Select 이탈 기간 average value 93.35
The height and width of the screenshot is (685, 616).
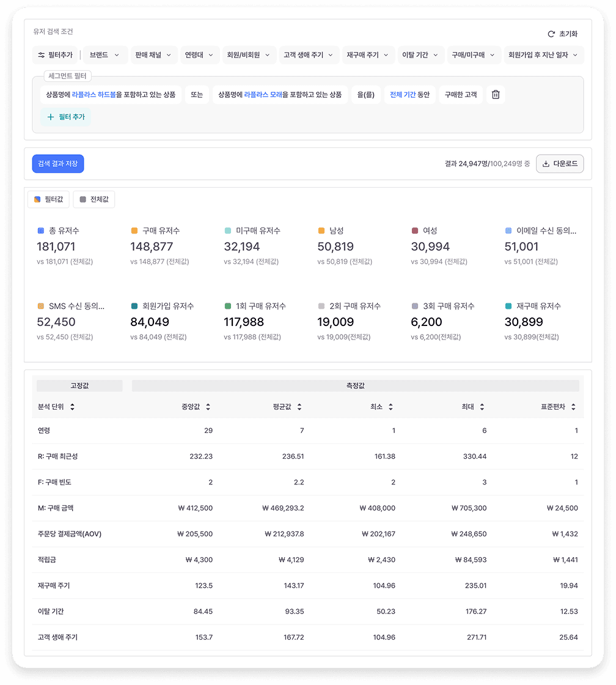tap(295, 612)
